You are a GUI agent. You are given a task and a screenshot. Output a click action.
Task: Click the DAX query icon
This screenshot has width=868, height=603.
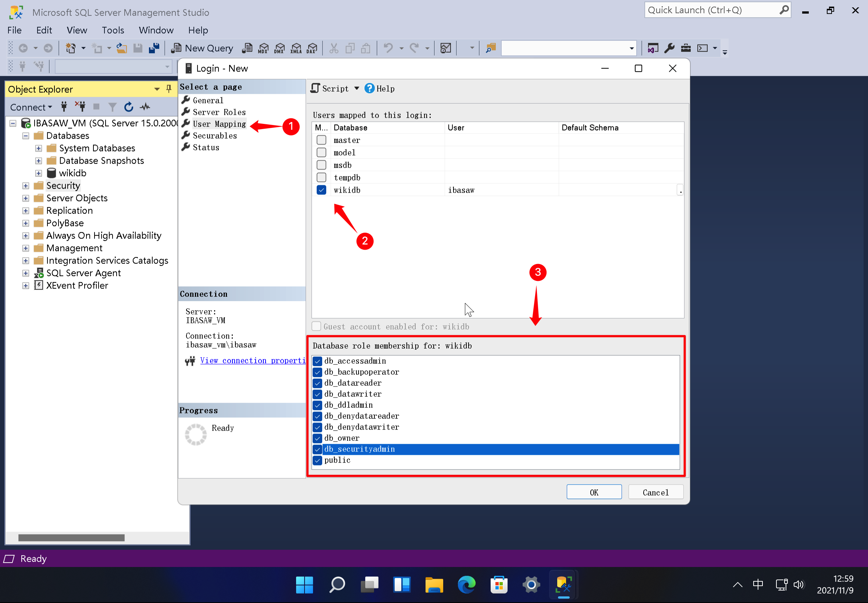[x=312, y=48]
